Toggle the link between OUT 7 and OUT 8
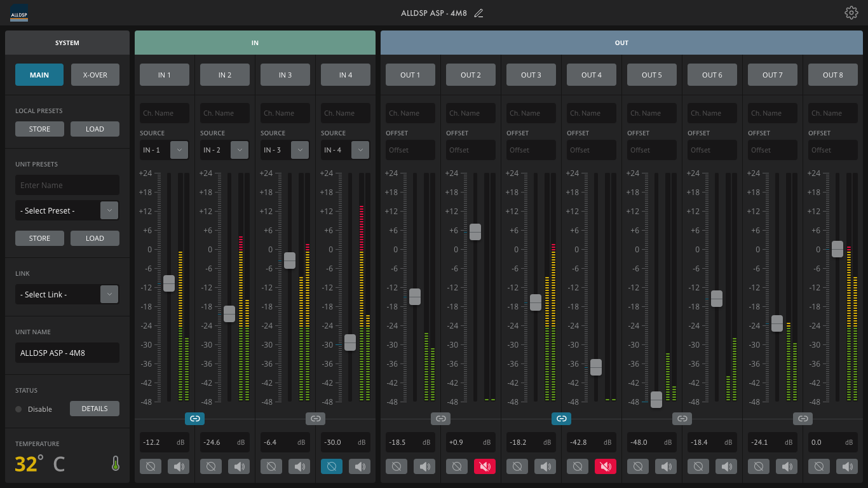The height and width of the screenshot is (488, 868). coord(803,419)
